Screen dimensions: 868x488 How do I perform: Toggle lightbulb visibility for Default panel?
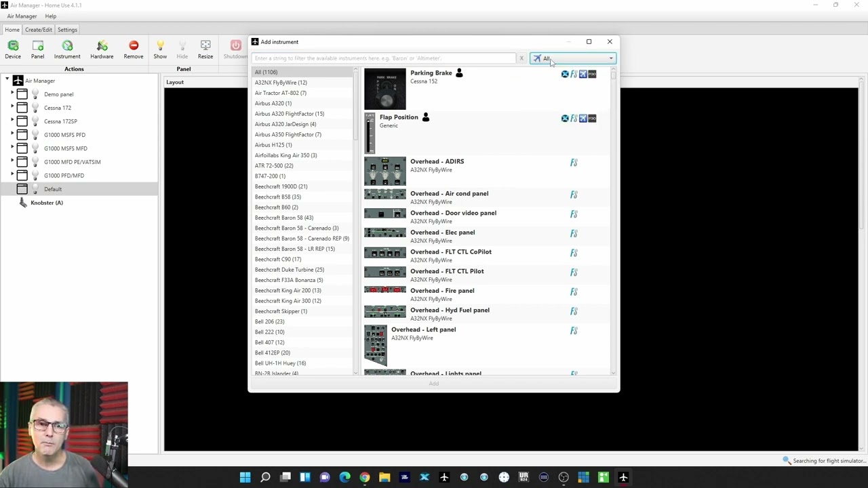(x=35, y=189)
